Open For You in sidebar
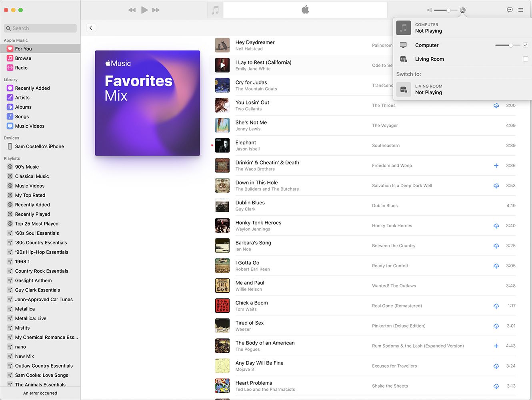The image size is (532, 400). pos(40,49)
